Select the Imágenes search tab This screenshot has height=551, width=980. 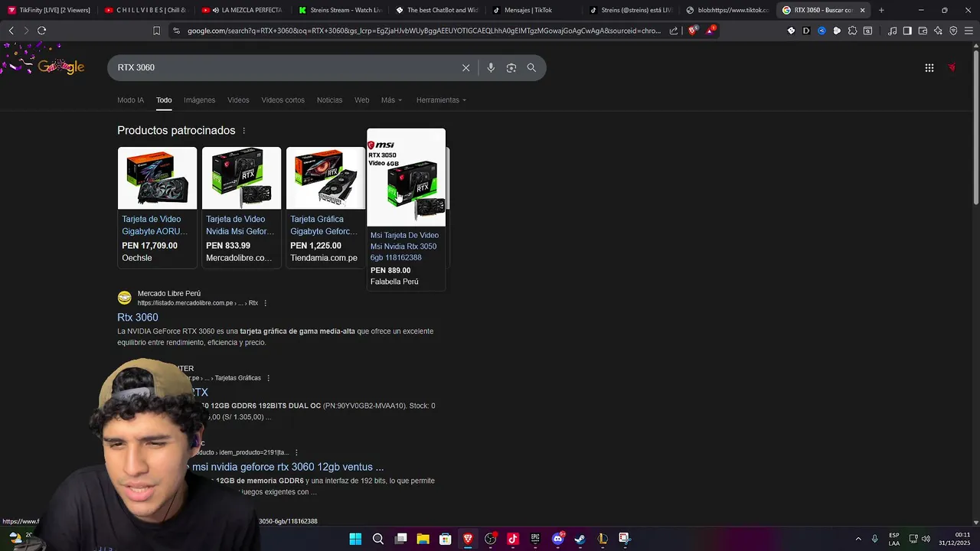[x=199, y=100]
